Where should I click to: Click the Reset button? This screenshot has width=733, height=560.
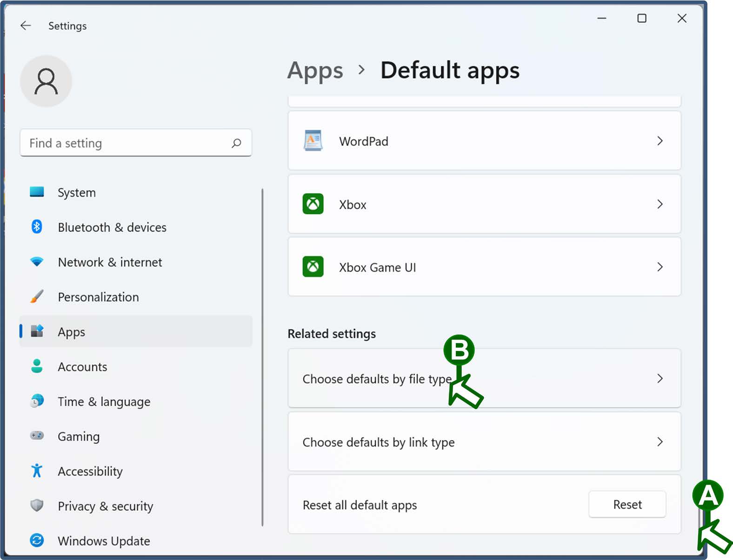click(627, 504)
